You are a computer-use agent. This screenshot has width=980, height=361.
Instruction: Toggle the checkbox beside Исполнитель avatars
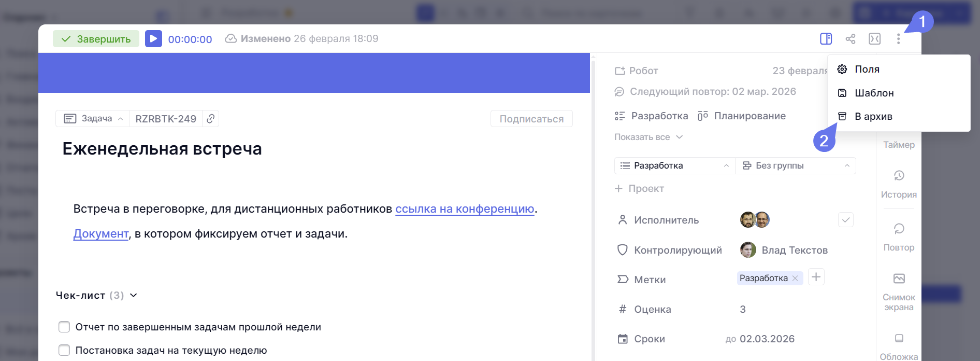coord(845,220)
